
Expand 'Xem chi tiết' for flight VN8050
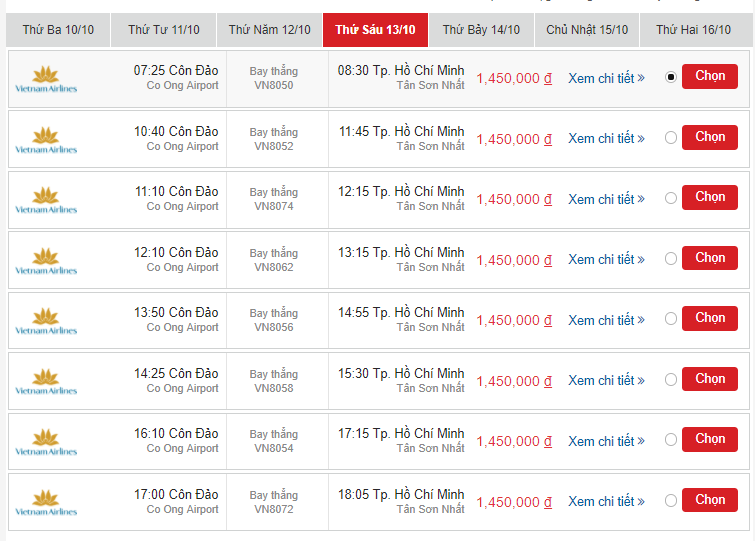606,78
